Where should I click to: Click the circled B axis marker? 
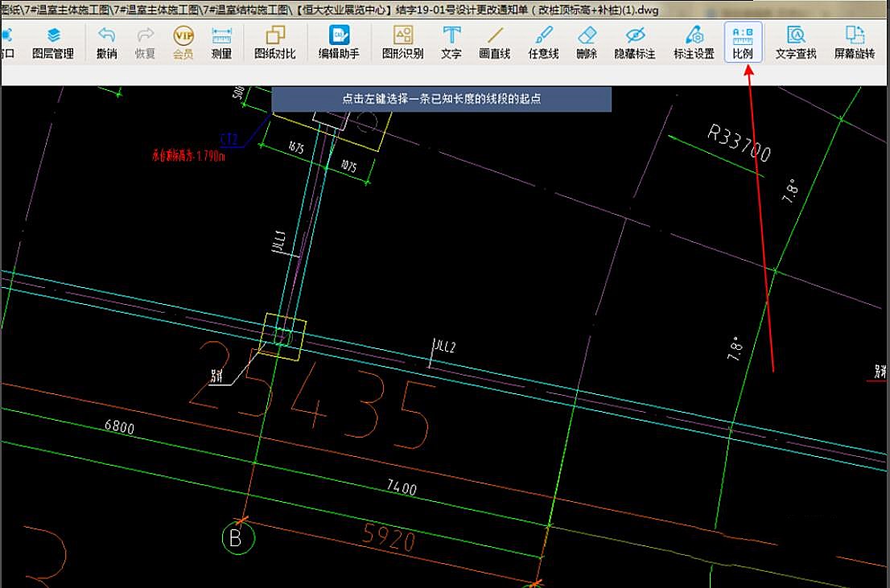(236, 538)
